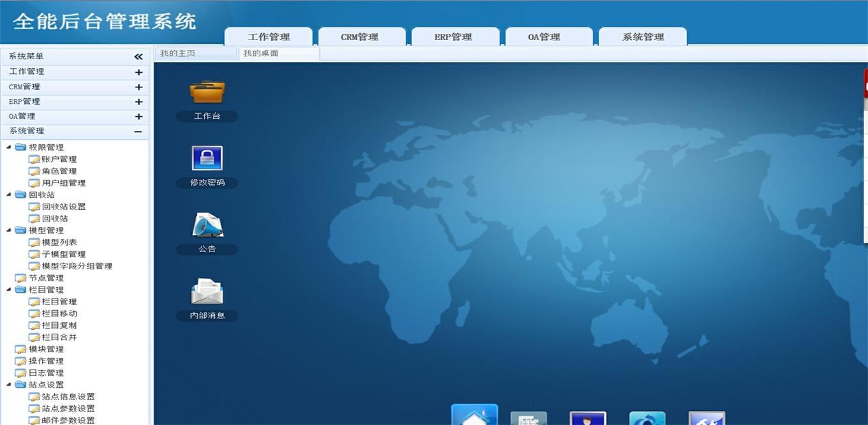This screenshot has height=425, width=868.
Task: Collapse the 回收站 folder node triangle
Action: click(9, 195)
